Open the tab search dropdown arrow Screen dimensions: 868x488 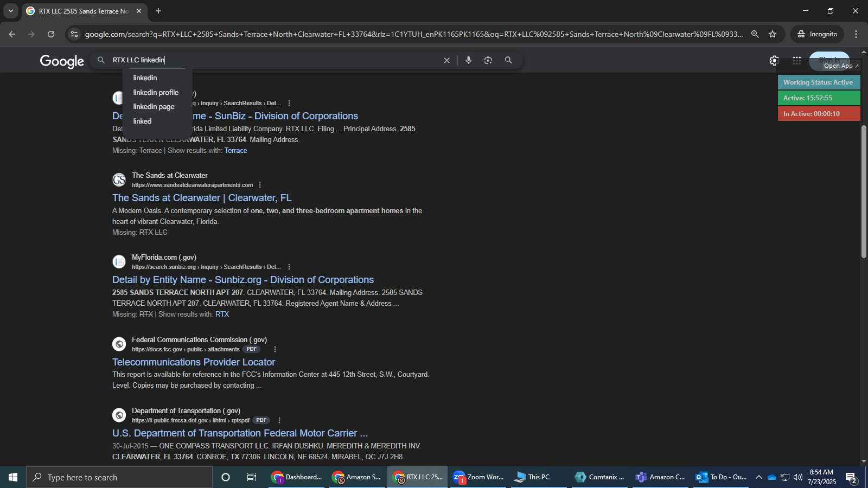tap(10, 11)
